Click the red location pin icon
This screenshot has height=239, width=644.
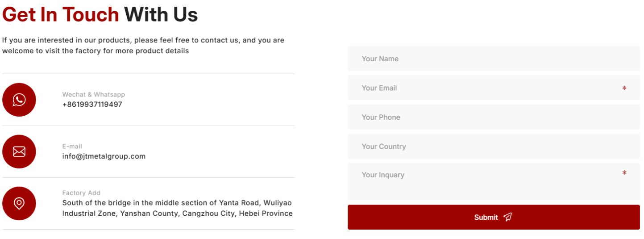point(19,203)
